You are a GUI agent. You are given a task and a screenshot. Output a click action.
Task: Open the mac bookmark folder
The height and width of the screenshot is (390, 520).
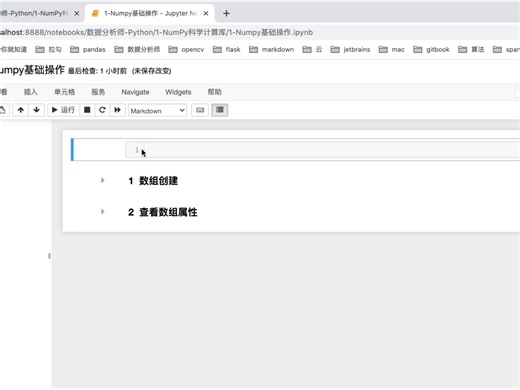392,50
